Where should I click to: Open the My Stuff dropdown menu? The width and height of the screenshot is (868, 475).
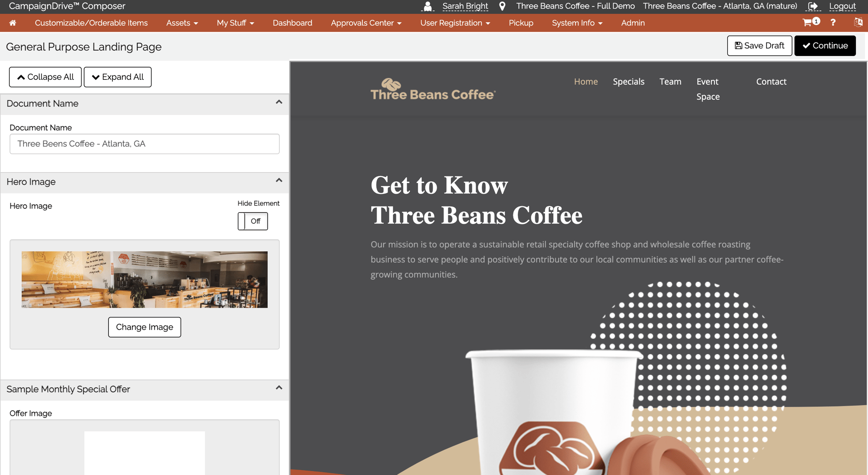pyautogui.click(x=235, y=23)
